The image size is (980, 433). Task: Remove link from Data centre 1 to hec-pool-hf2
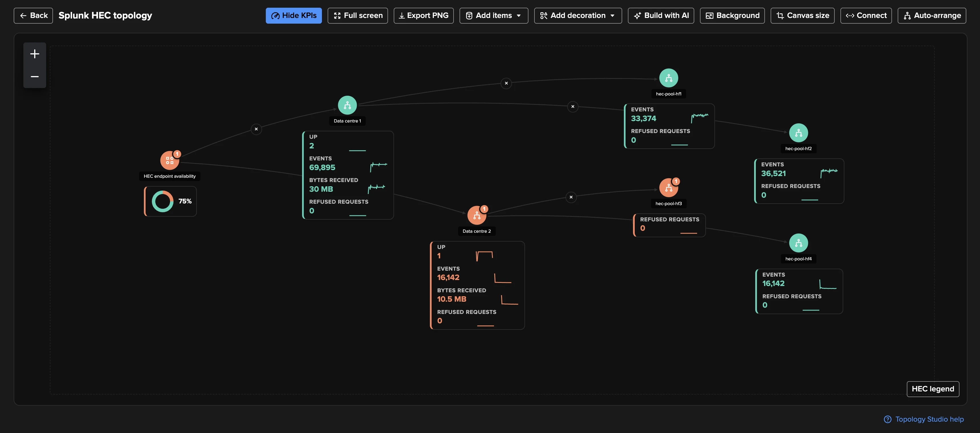[573, 107]
